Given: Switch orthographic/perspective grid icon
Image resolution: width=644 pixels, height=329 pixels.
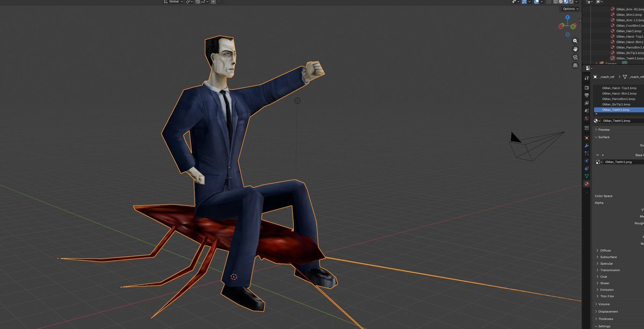Looking at the screenshot, I should 575,65.
